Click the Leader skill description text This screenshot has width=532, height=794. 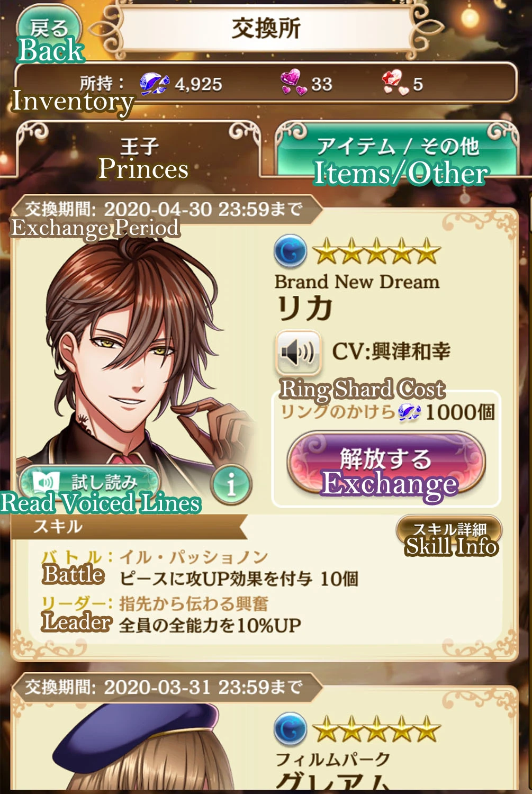pyautogui.click(x=210, y=625)
